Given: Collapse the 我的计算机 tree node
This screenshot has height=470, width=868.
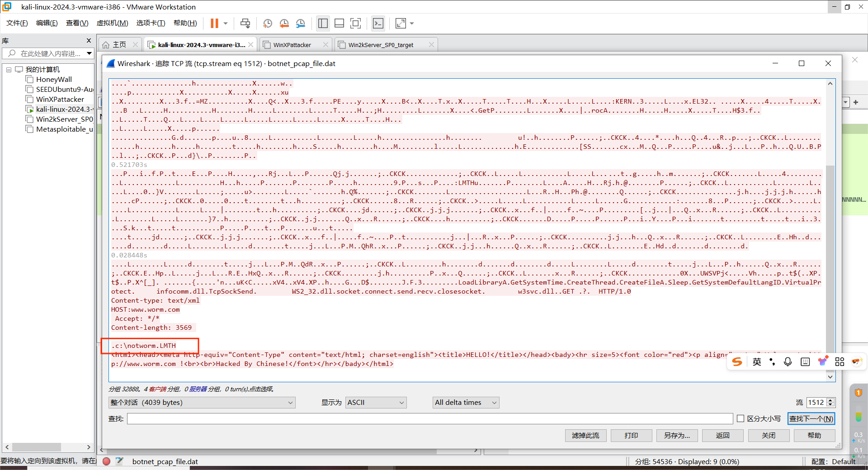Looking at the screenshot, I should (9, 70).
